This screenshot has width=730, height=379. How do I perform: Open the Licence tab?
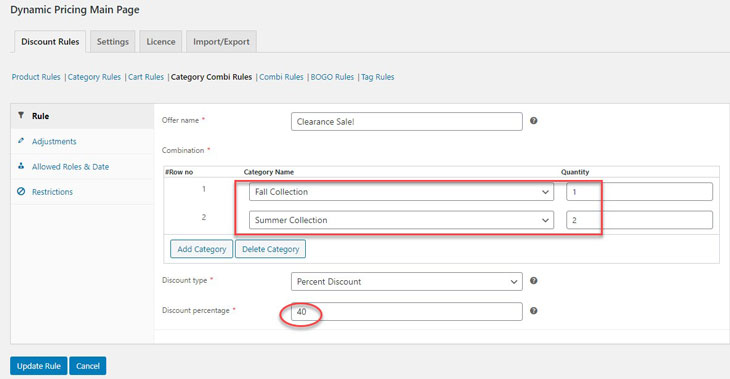click(x=161, y=42)
